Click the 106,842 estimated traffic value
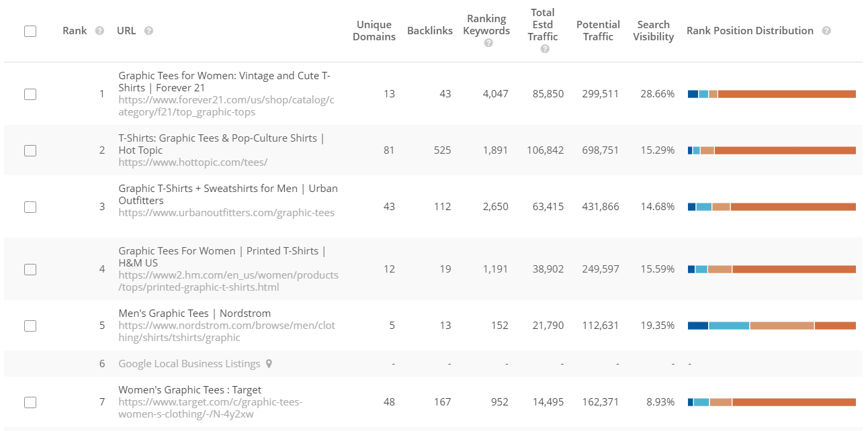The image size is (868, 431). pyautogui.click(x=546, y=150)
